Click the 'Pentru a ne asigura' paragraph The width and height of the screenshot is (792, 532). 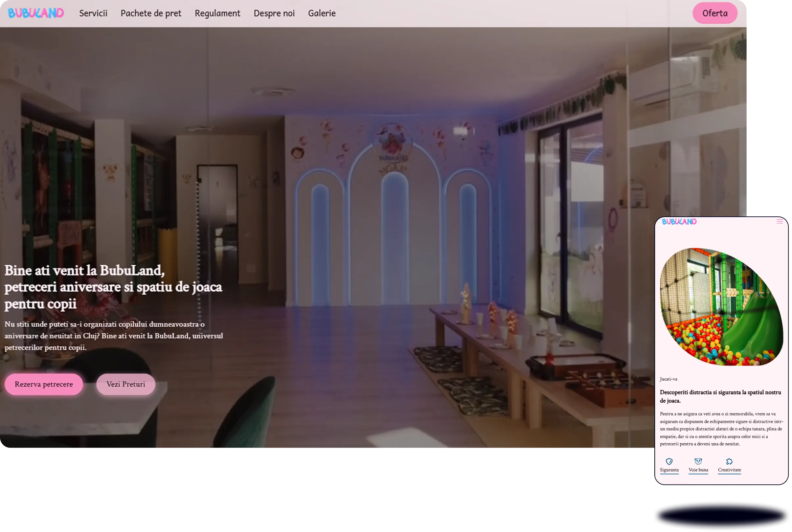click(x=721, y=429)
